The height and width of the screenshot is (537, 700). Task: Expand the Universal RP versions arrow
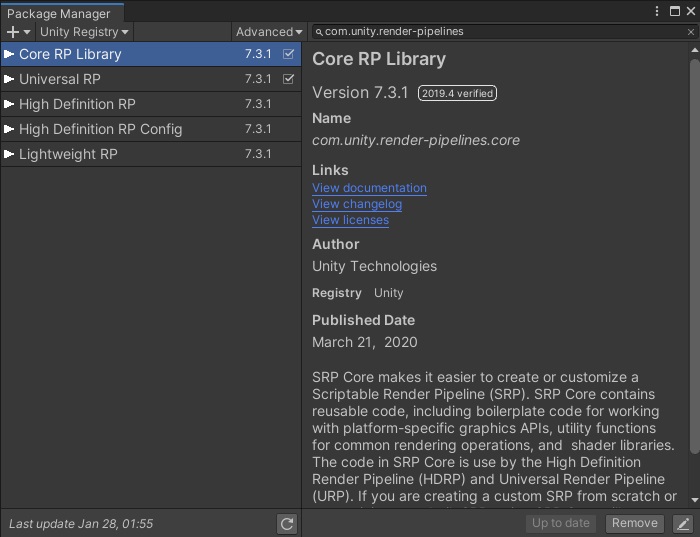[9, 79]
